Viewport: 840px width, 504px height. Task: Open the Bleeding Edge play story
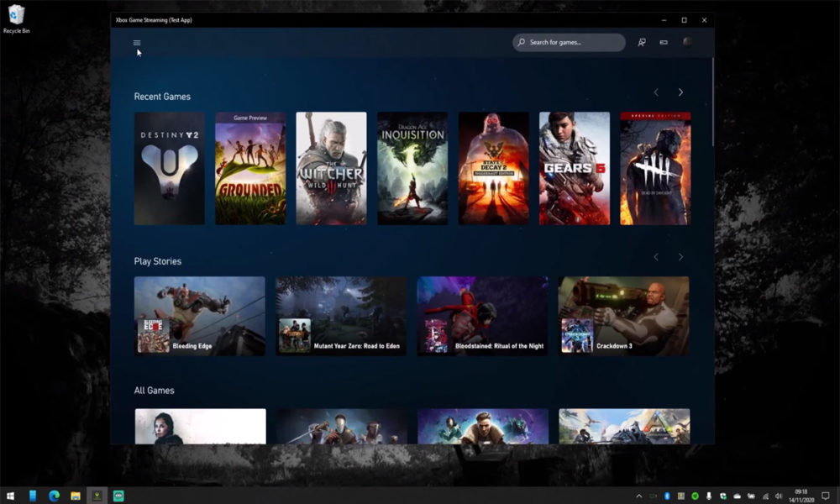coord(199,316)
